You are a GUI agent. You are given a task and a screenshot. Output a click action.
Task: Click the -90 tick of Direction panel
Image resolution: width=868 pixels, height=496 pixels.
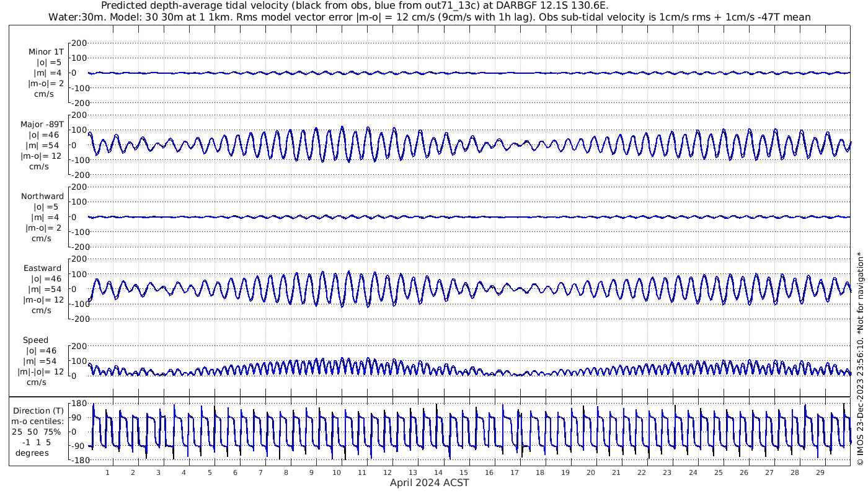coord(77,446)
